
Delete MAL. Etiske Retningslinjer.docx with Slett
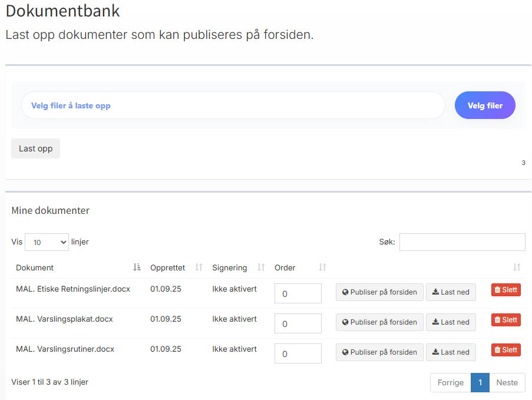pos(505,290)
